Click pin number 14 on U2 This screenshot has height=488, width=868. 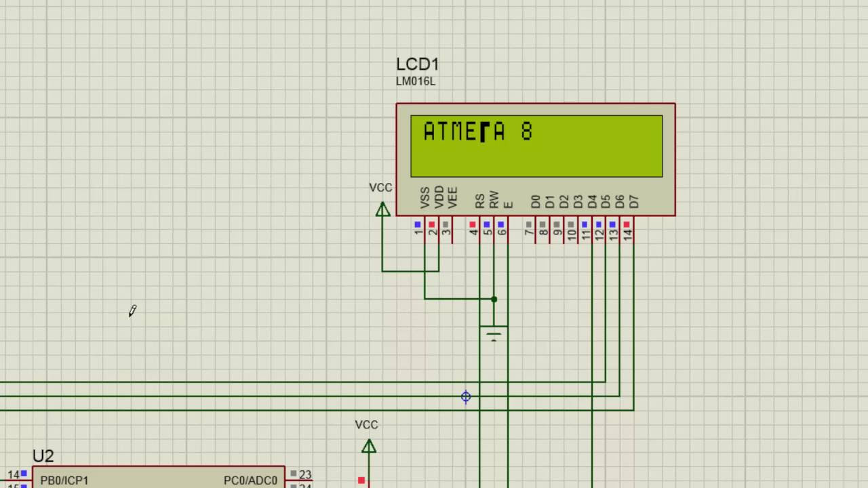(13, 475)
